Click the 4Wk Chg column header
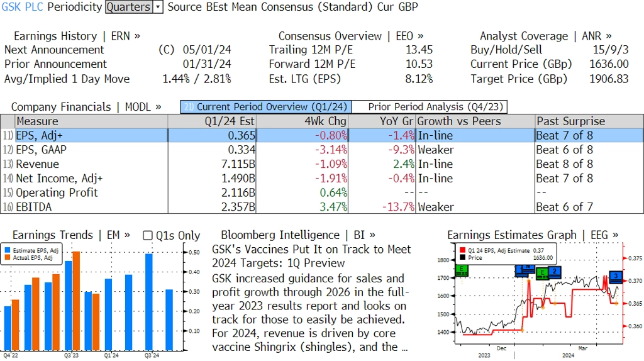Screen dimensions: 644x361 pos(303,121)
